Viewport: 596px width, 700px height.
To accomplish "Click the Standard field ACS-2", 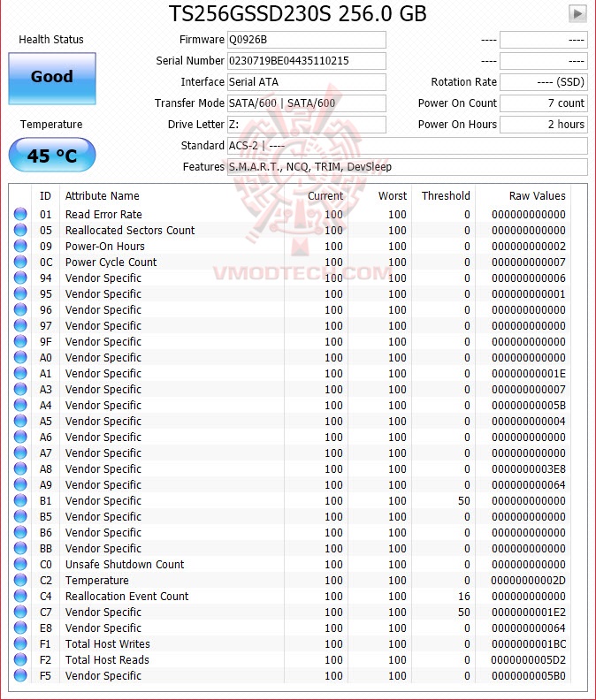I will click(x=408, y=146).
